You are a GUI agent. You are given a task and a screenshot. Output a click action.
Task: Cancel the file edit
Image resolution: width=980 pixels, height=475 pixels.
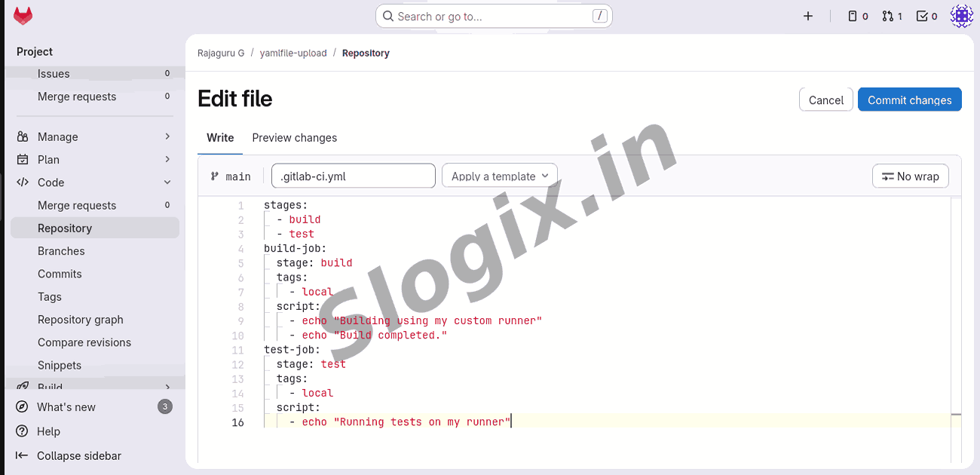point(825,100)
